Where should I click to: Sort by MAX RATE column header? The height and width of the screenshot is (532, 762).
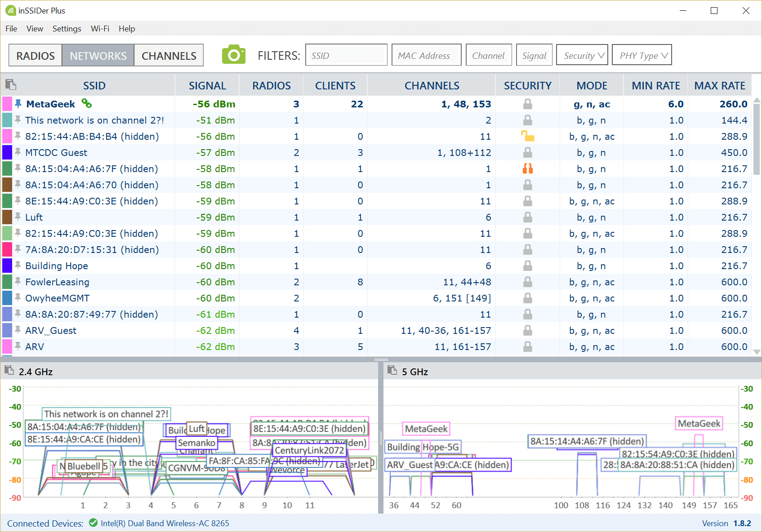[719, 85]
